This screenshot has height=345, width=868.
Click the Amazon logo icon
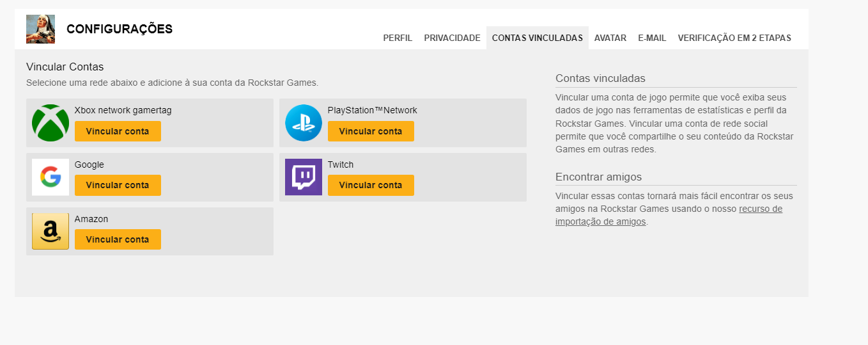click(50, 231)
